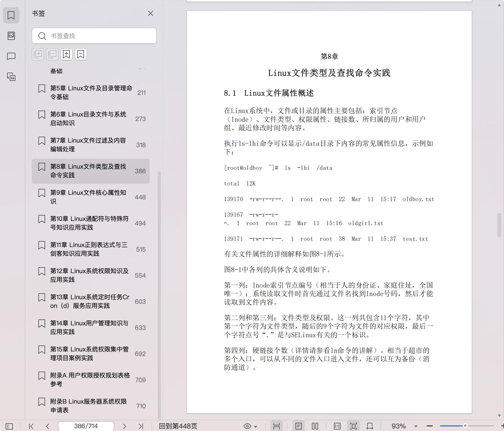This screenshot has width=504, height=431.
Task: Open the bookmarks panel icon in sidebar
Action: coord(11,15)
